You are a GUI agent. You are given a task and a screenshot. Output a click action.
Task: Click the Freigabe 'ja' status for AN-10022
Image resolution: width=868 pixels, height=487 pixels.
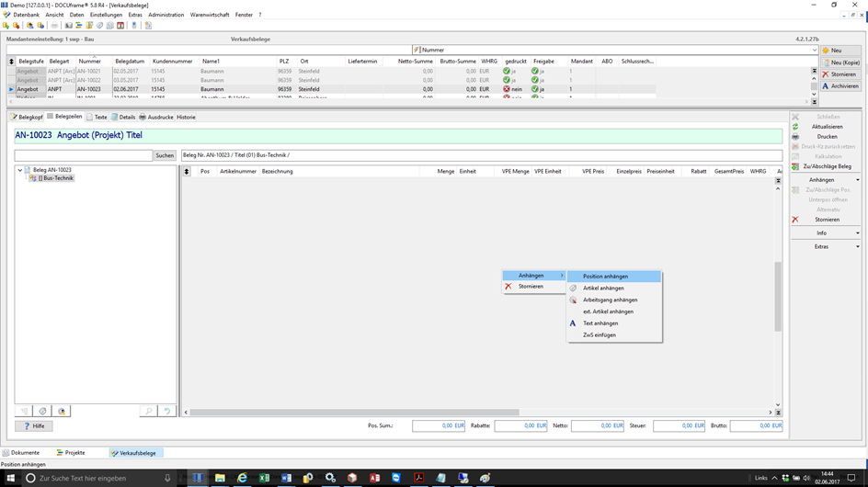pyautogui.click(x=538, y=80)
